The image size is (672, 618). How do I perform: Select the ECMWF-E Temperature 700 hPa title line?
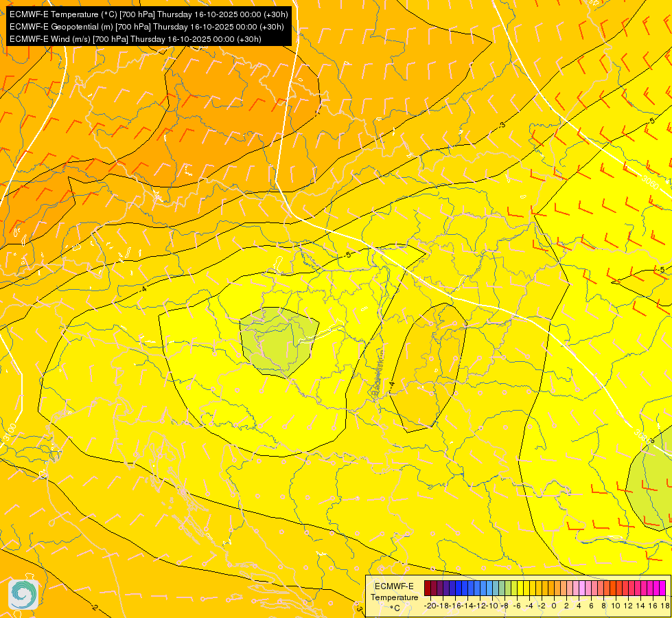[148, 14]
